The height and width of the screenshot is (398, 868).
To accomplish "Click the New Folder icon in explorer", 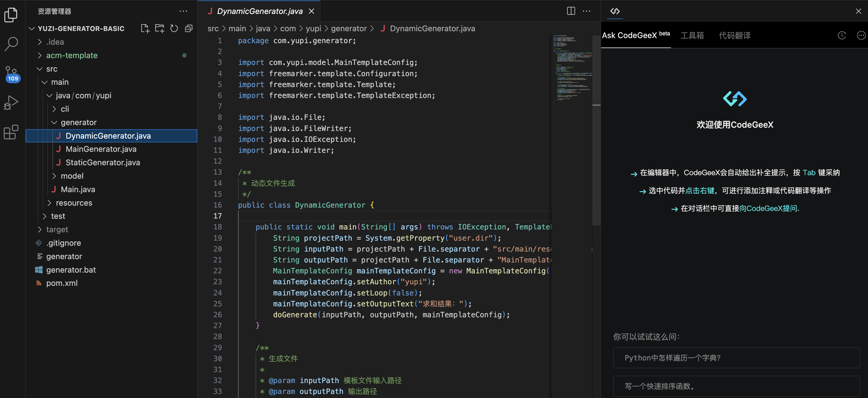I will click(x=159, y=29).
